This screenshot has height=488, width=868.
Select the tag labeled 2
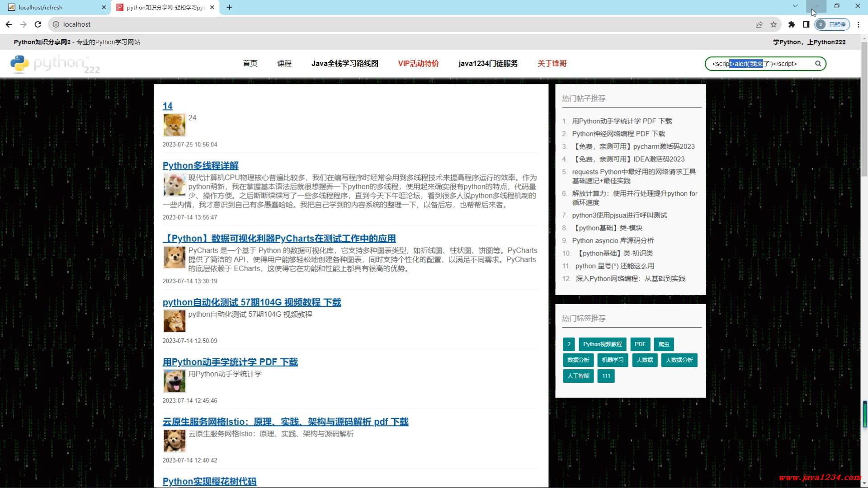click(569, 344)
